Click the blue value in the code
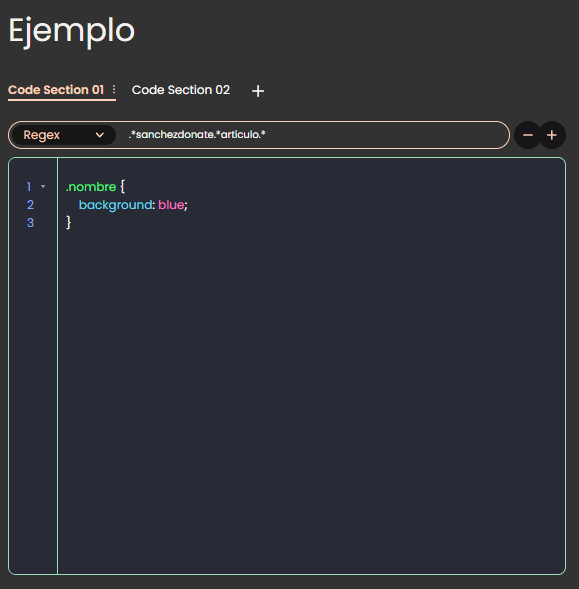579x589 pixels. 171,205
